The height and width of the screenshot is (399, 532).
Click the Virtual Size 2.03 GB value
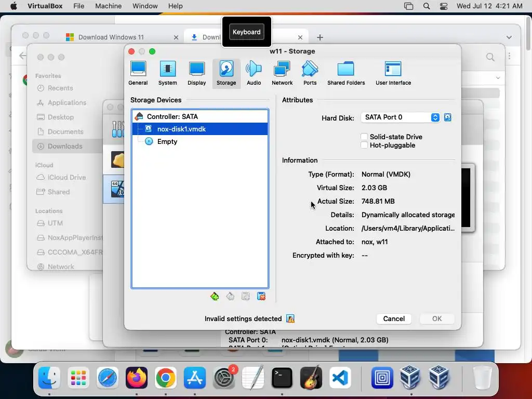[374, 188]
